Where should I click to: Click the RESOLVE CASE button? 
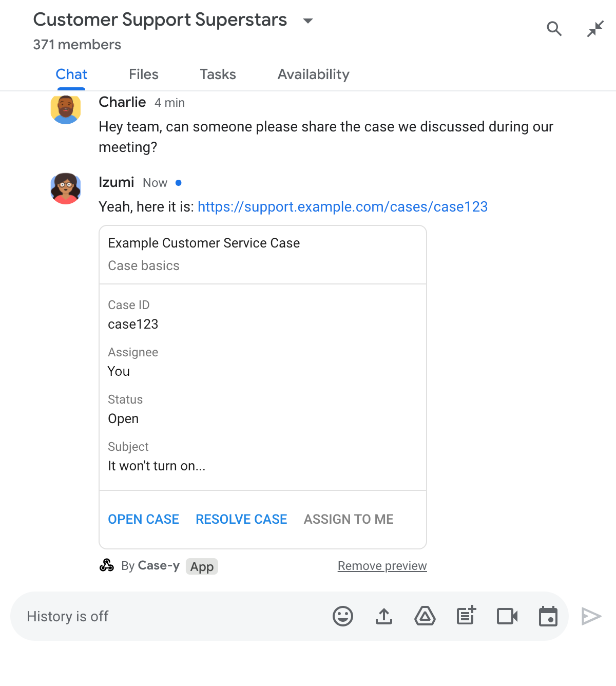click(x=241, y=519)
